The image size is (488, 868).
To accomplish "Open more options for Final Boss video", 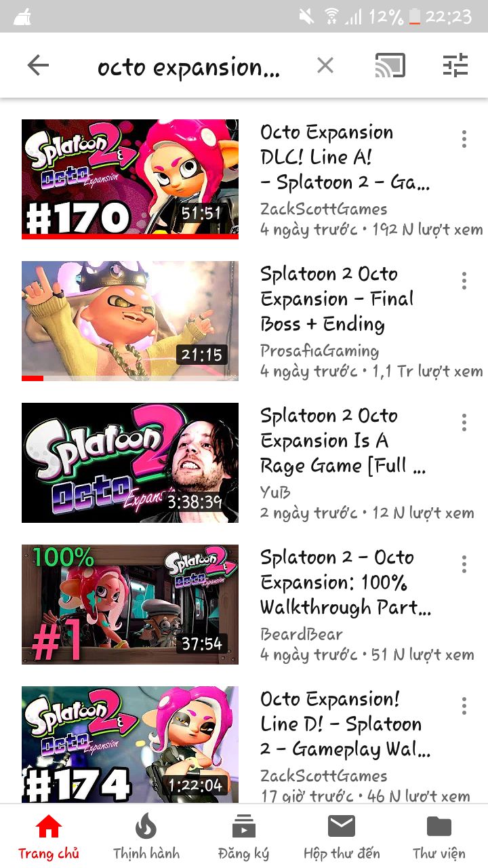I will coord(464,281).
